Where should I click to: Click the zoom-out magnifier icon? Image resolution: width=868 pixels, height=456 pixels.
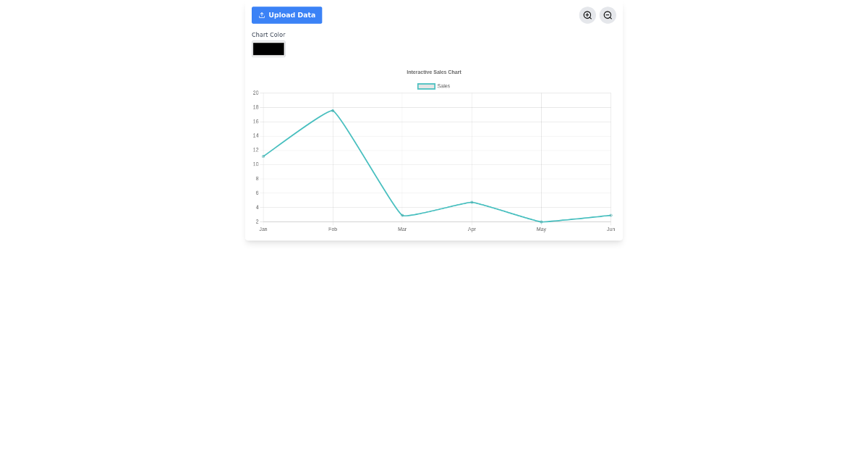pyautogui.click(x=608, y=15)
